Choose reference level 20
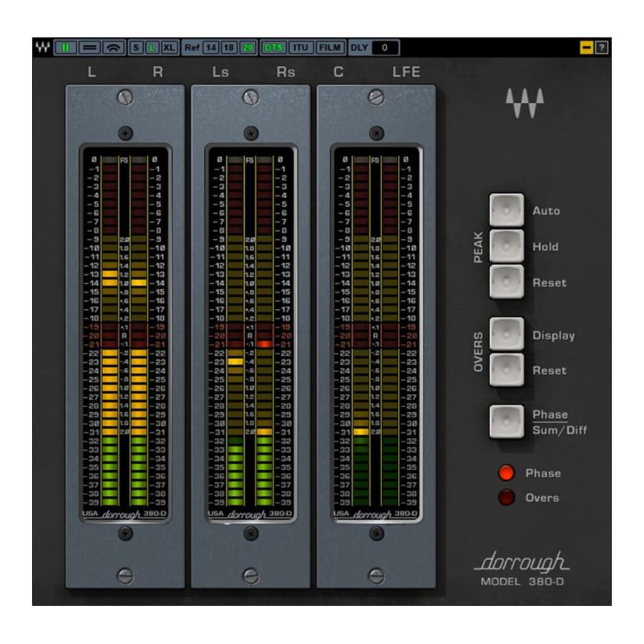Viewport: 644px width, 644px height. [247, 48]
